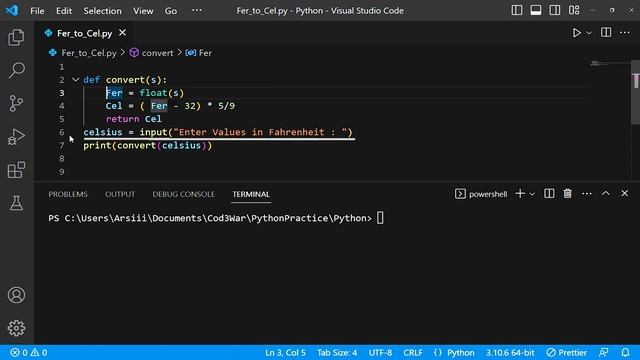Switch to the OUTPUT panel tab
640x360 pixels.
click(120, 194)
